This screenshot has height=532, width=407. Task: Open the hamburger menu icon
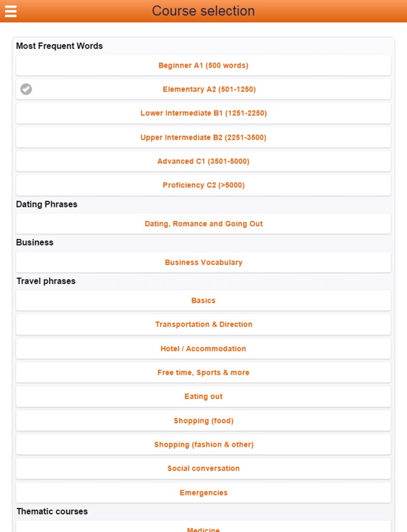pos(11,11)
